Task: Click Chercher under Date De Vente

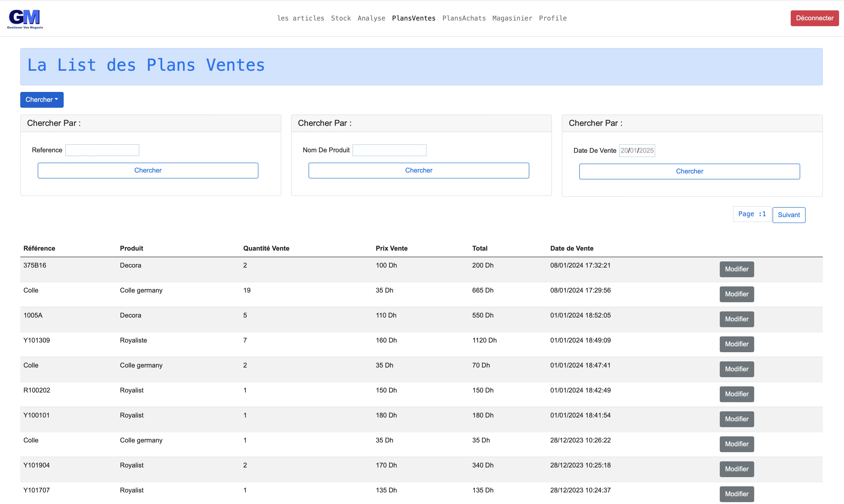Action: click(x=690, y=172)
